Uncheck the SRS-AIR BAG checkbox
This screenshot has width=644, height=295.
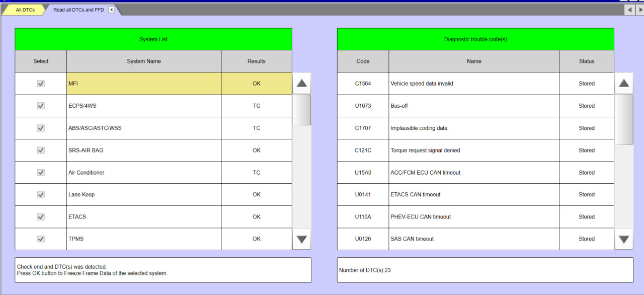click(41, 150)
